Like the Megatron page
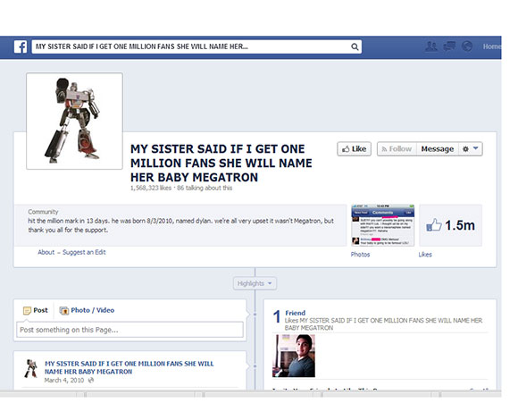This screenshot has width=518, height=420. pyautogui.click(x=355, y=149)
